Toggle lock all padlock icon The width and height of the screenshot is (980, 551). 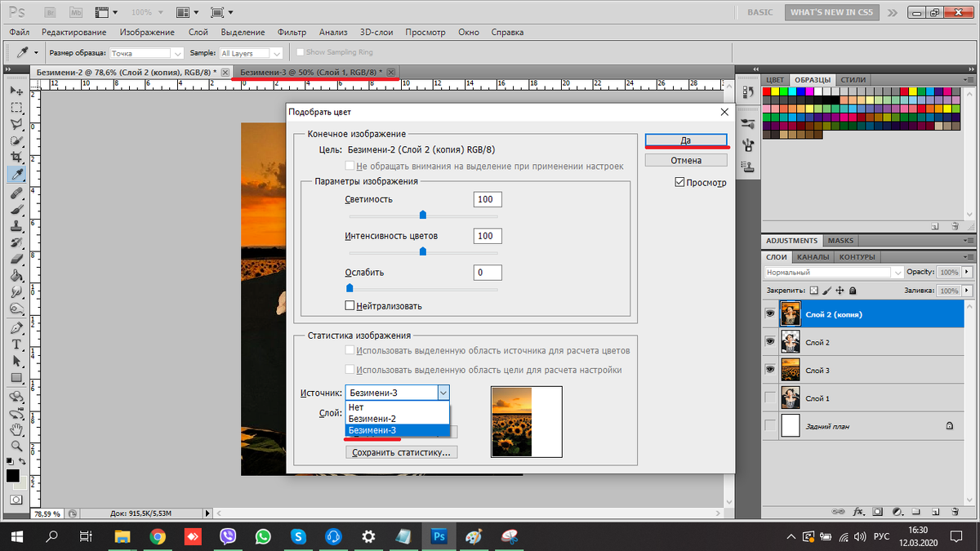[853, 291]
